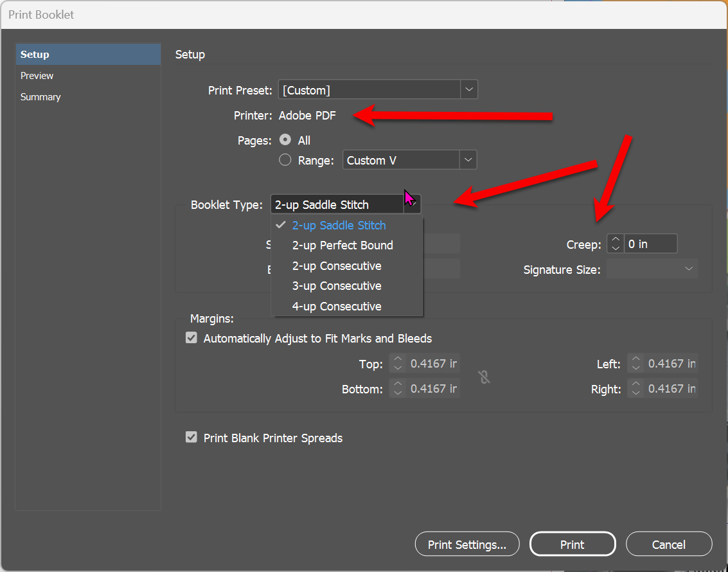Open the Print Settings dialog
The width and height of the screenshot is (728, 572).
(466, 544)
